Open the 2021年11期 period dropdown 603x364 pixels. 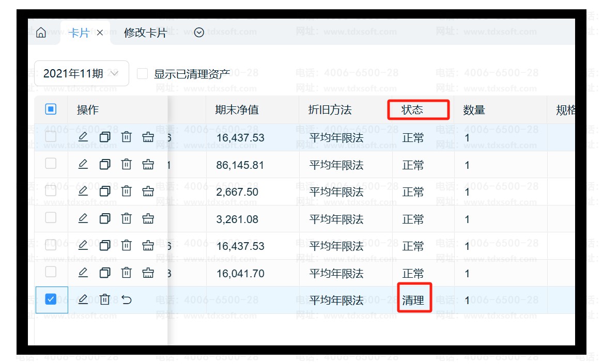pos(81,74)
